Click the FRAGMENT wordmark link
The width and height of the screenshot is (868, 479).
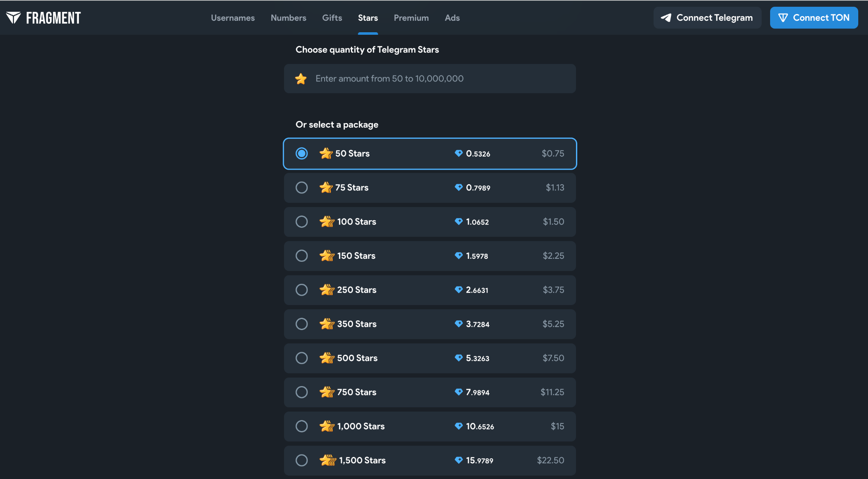click(x=53, y=18)
